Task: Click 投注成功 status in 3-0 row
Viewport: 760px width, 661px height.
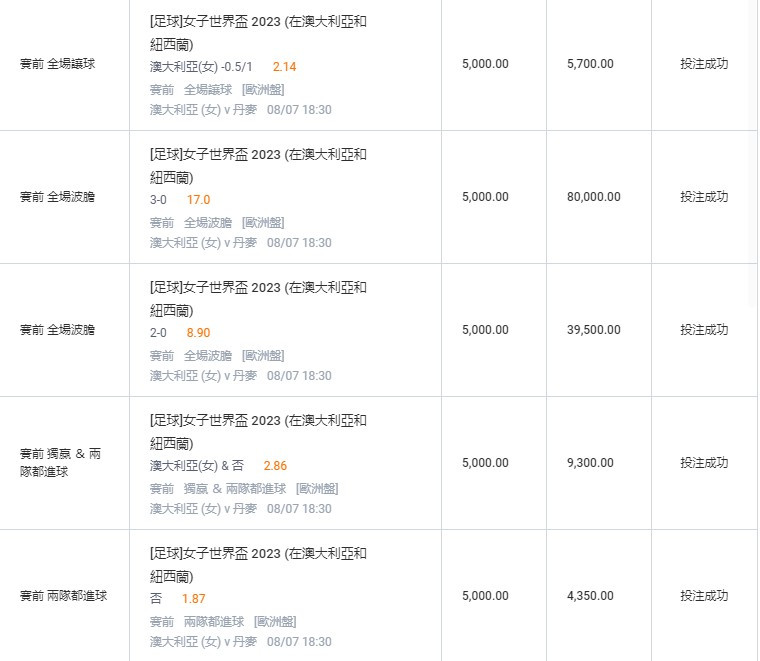Action: [x=704, y=197]
